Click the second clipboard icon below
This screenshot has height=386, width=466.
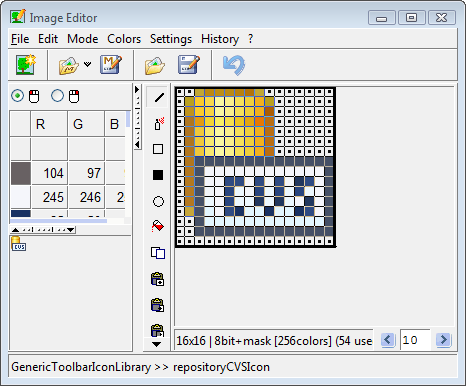(158, 305)
